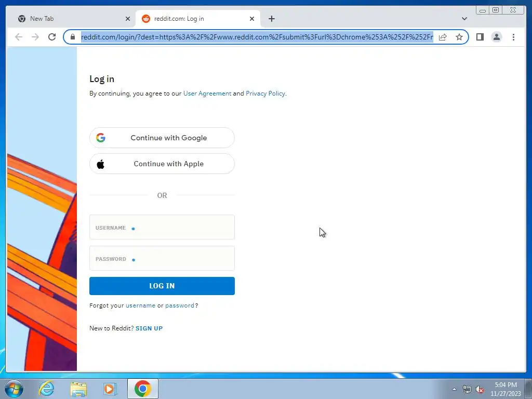Click the forgot username link

click(140, 305)
